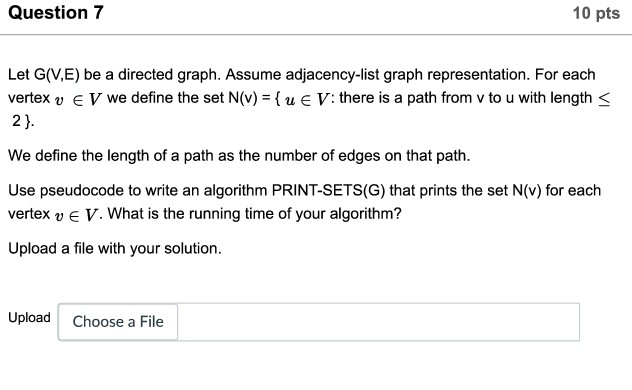Click the 'N(v) =' set definition
The image size is (632, 390).
click(249, 98)
